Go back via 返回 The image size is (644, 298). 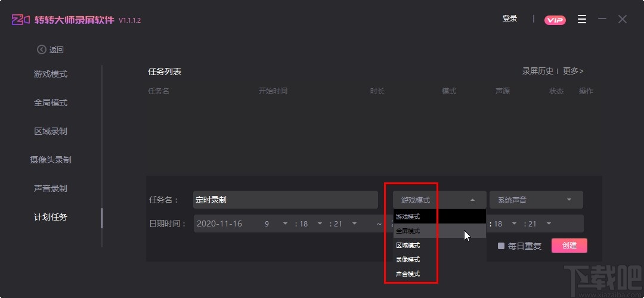click(x=56, y=49)
